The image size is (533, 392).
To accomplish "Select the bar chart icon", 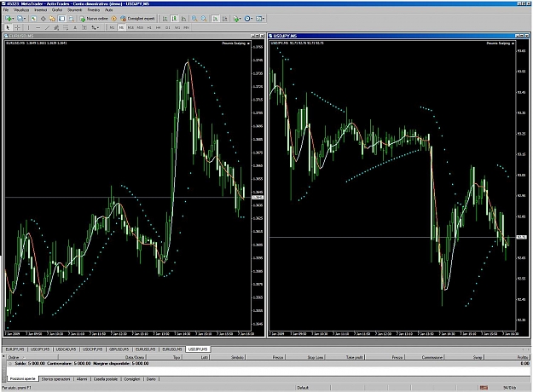I will pos(165,19).
